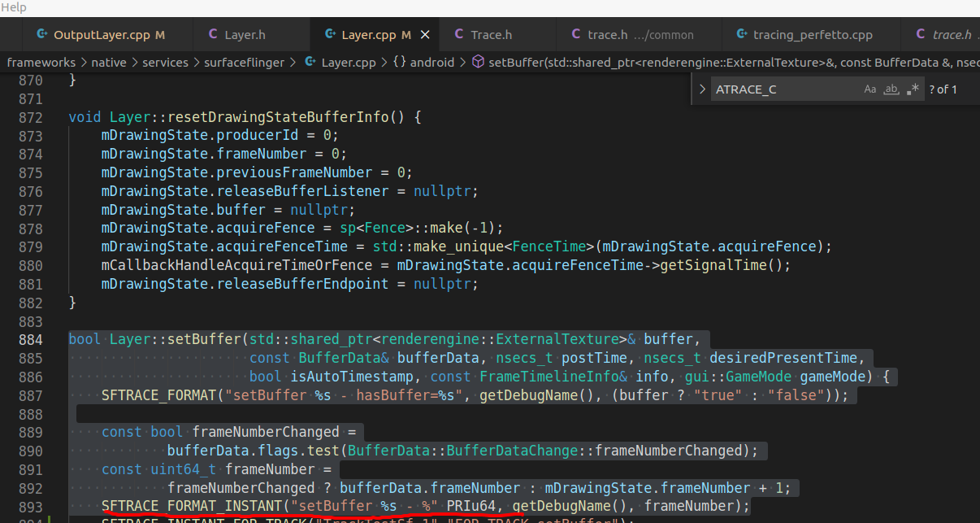This screenshot has height=523, width=980.
Task: Click mDrawingState.producerId on line 873
Action: (x=200, y=135)
